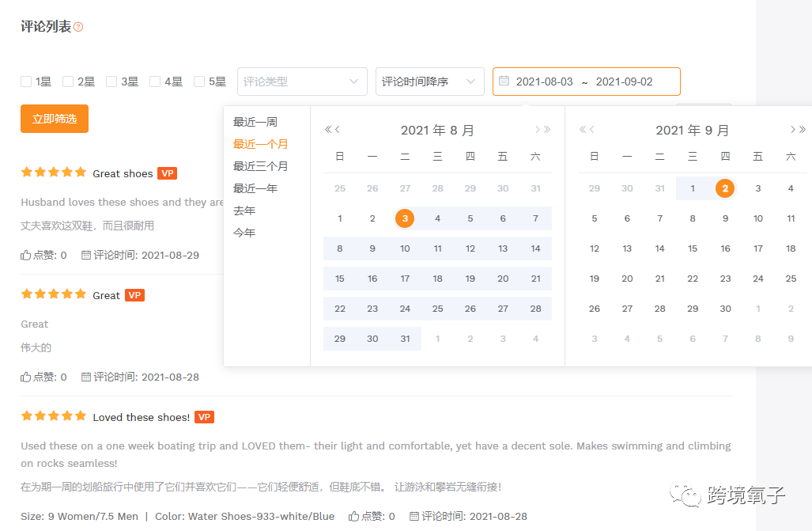Go to next month in September calendar
The height and width of the screenshot is (531, 812).
coord(792,130)
